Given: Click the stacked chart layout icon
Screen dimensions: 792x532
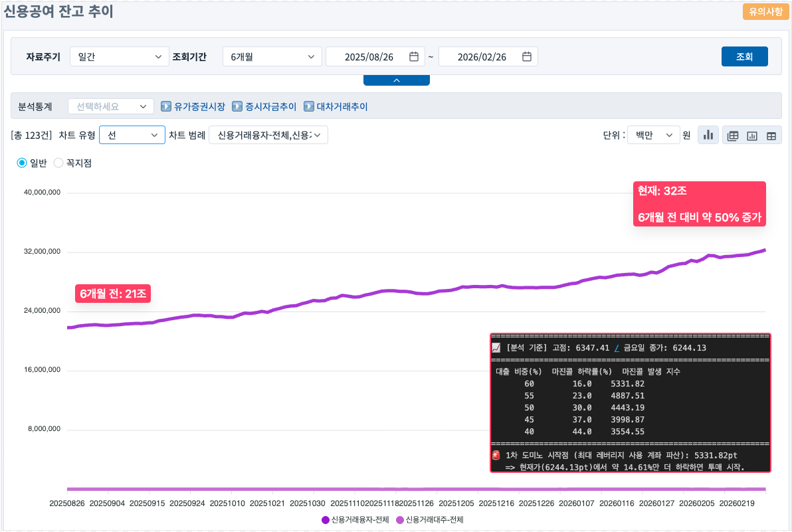Looking at the screenshot, I should tap(732, 135).
